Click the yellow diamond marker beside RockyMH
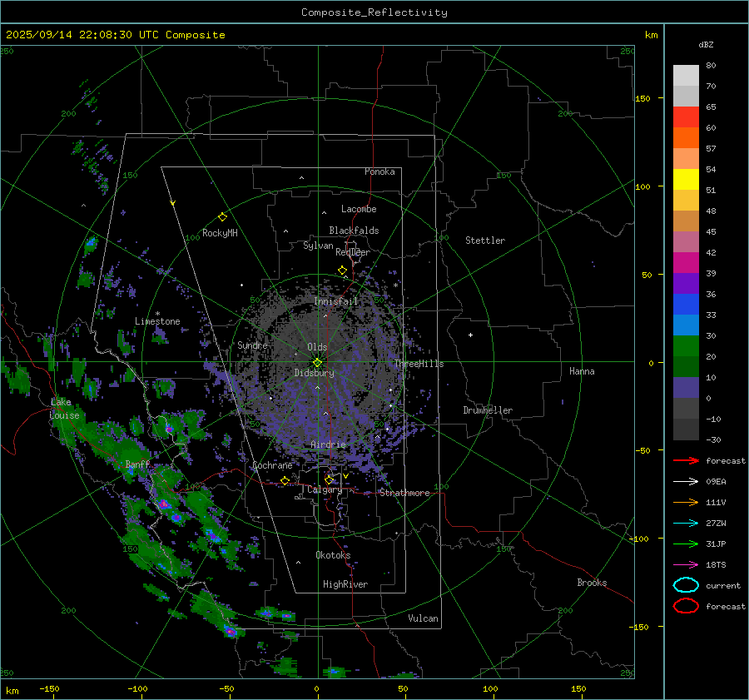Viewport: 749px width, 700px height. (222, 217)
